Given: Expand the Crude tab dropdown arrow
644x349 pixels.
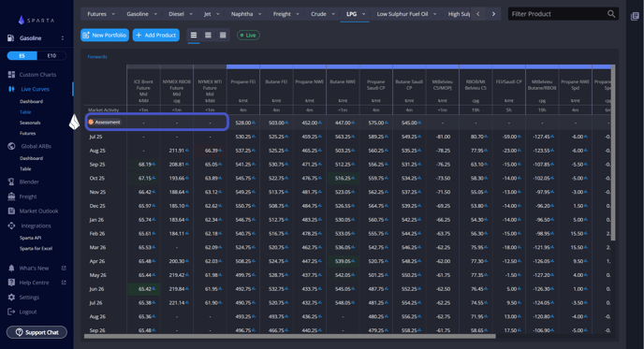Looking at the screenshot, I should pyautogui.click(x=333, y=14).
